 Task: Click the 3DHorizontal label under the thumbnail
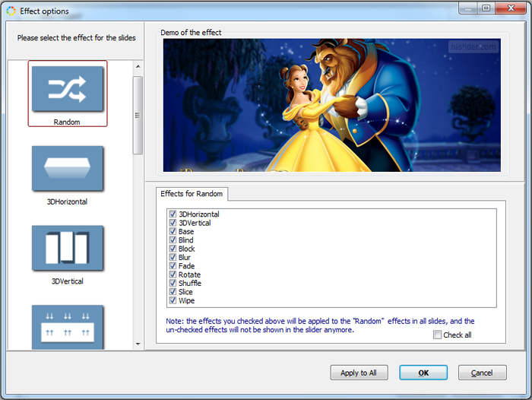coord(67,202)
